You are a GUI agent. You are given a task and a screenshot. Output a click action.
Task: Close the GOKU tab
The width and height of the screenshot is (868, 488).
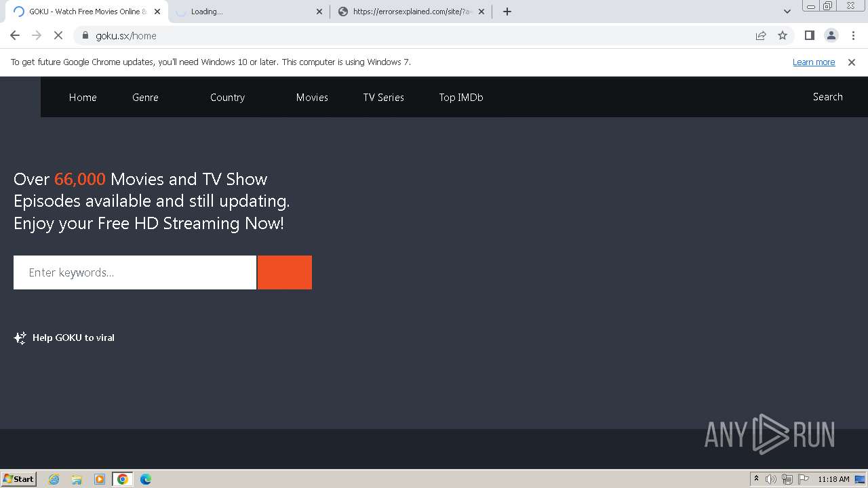coord(157,12)
